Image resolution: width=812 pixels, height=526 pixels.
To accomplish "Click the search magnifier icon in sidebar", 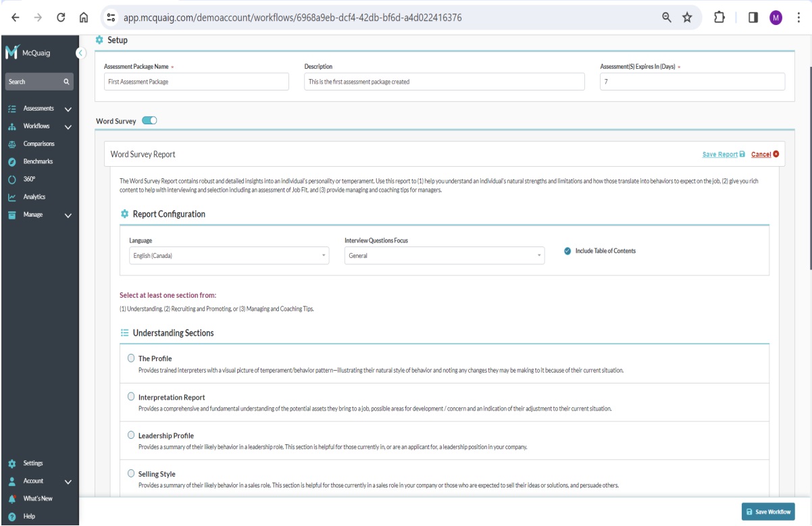I will 66,82.
